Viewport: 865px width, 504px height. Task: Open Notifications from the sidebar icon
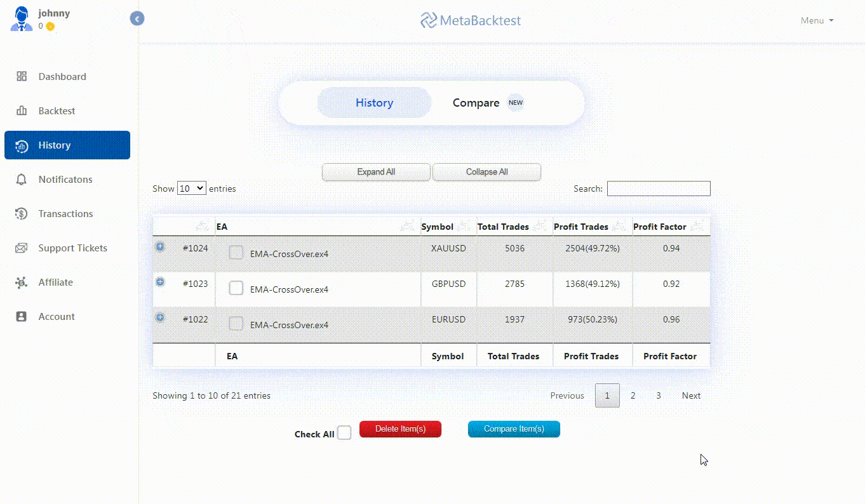21,179
